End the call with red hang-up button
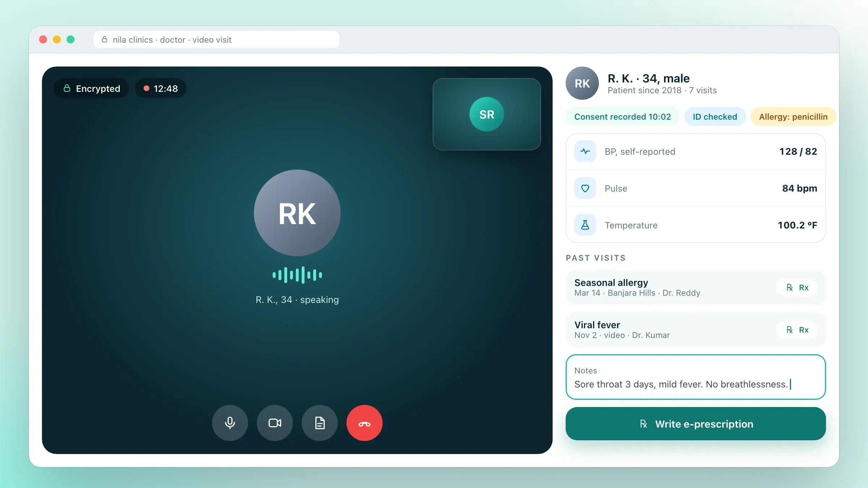The height and width of the screenshot is (488, 868). pos(364,423)
